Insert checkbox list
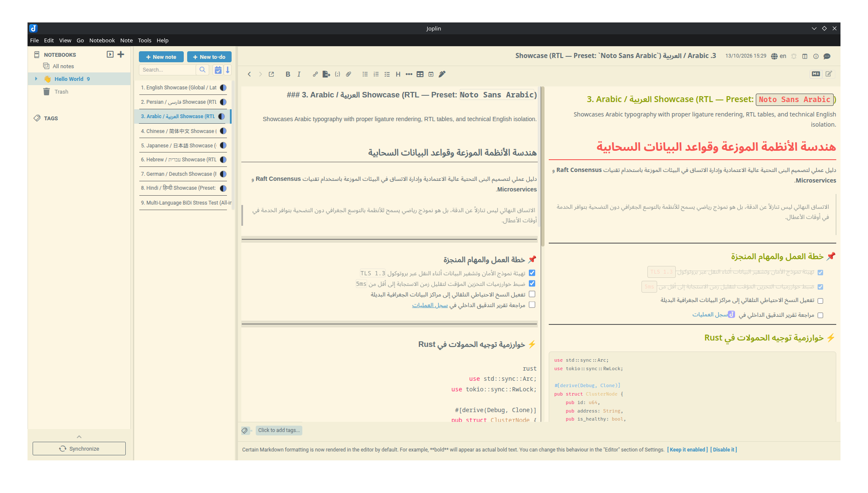Screen dimensions: 868x493 click(x=387, y=75)
